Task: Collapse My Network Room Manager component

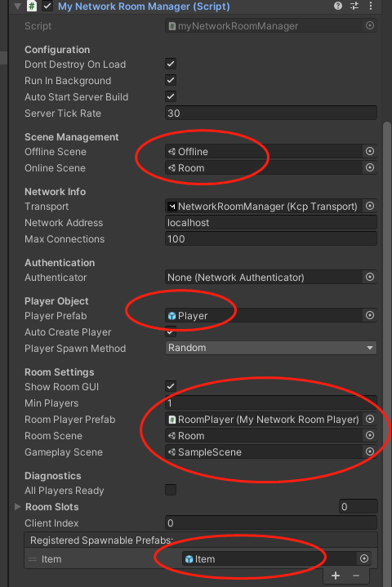Action: coord(17,6)
